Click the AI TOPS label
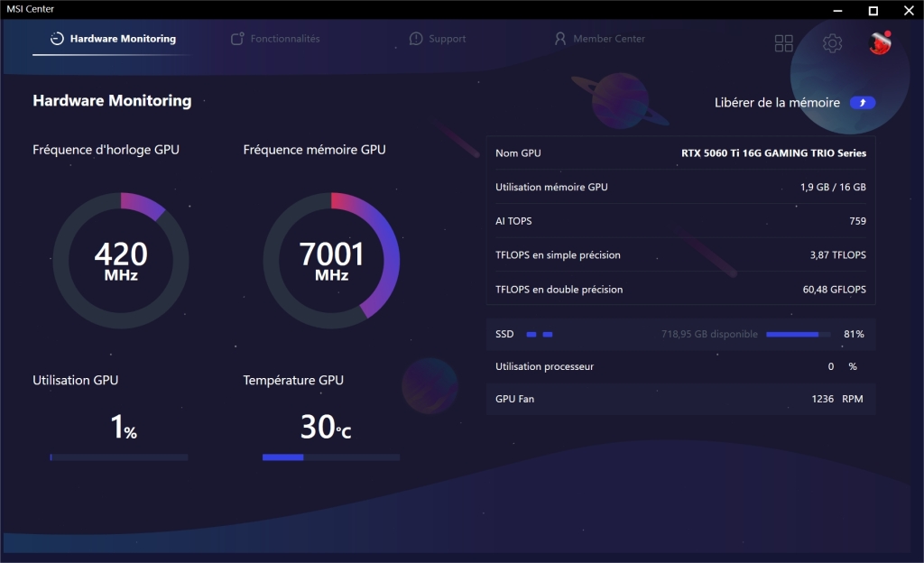Viewport: 924px width, 563px height. pos(513,221)
